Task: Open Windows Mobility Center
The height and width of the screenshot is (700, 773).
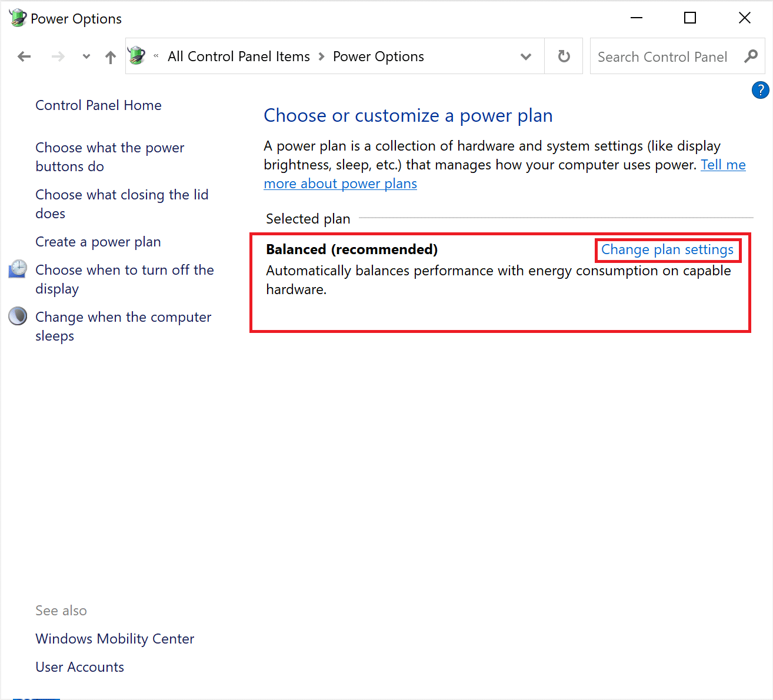Action: 115,638
